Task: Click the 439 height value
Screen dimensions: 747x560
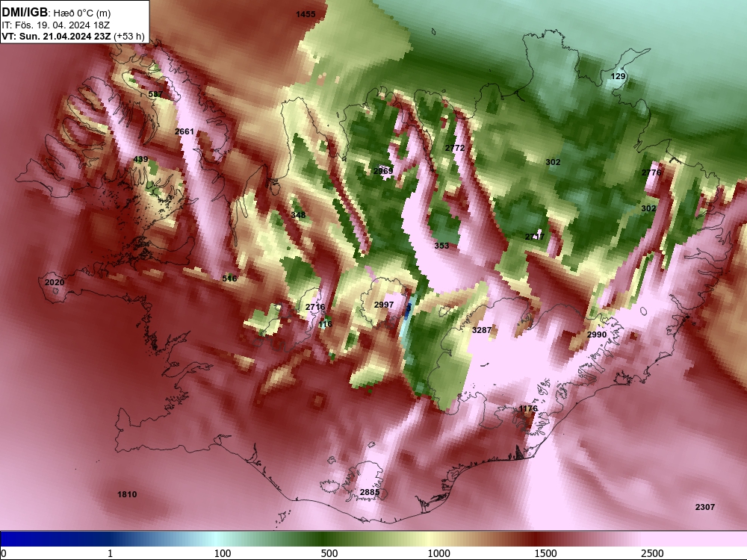Action: pyautogui.click(x=140, y=159)
